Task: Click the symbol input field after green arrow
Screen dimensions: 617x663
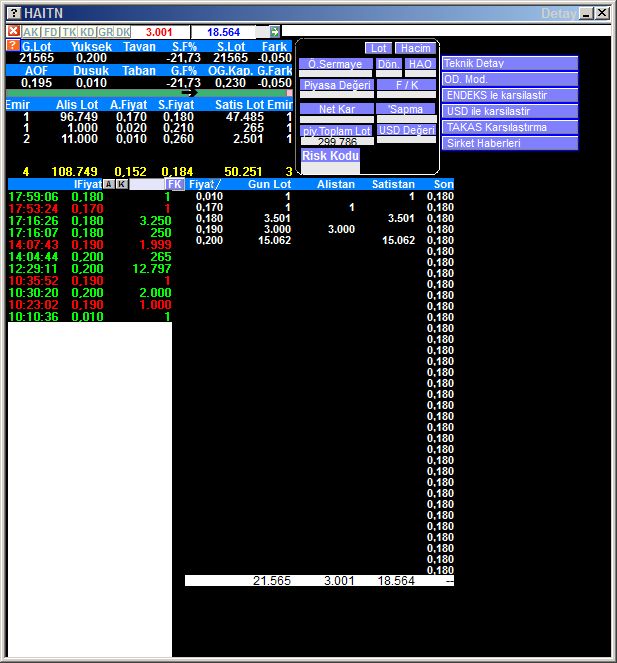Action: 446,32
